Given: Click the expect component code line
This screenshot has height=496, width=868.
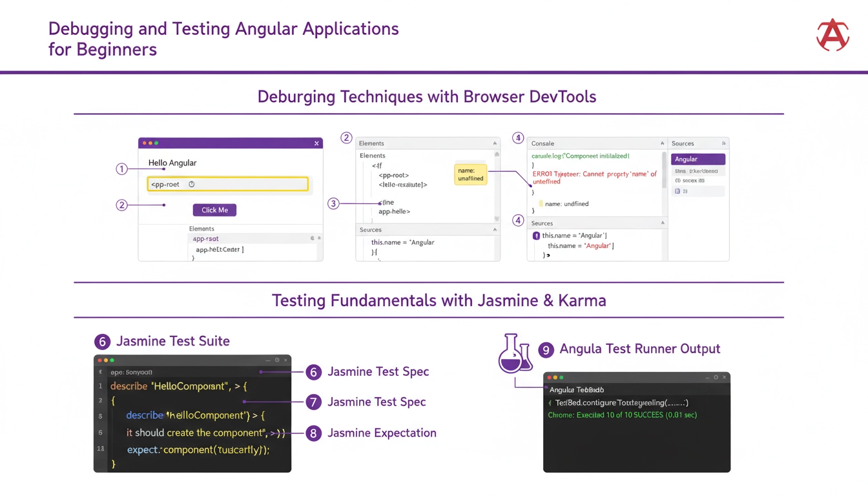Looking at the screenshot, I should coord(198,449).
